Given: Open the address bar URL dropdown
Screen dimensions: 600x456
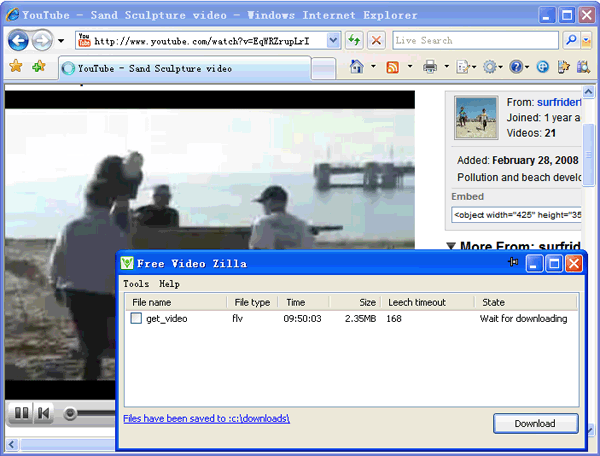Looking at the screenshot, I should point(333,41).
